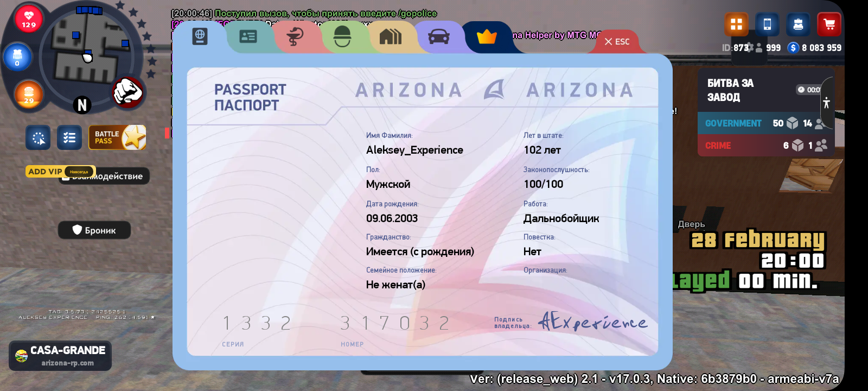Tap the blue dollar money icon
868x391 pixels.
pyautogui.click(x=793, y=48)
